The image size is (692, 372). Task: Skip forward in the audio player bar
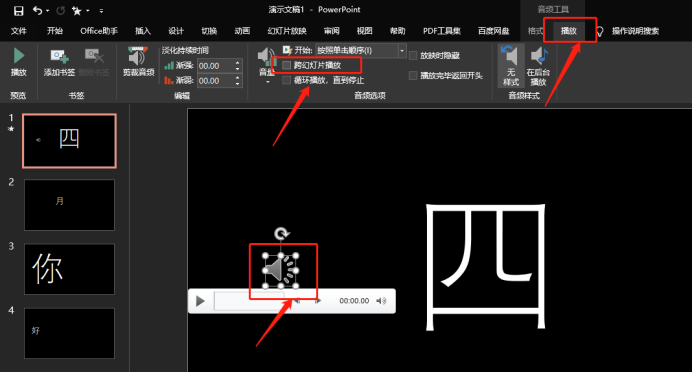point(318,301)
